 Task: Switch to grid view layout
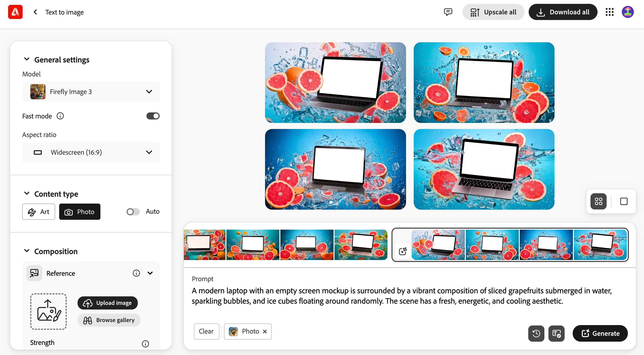click(598, 201)
